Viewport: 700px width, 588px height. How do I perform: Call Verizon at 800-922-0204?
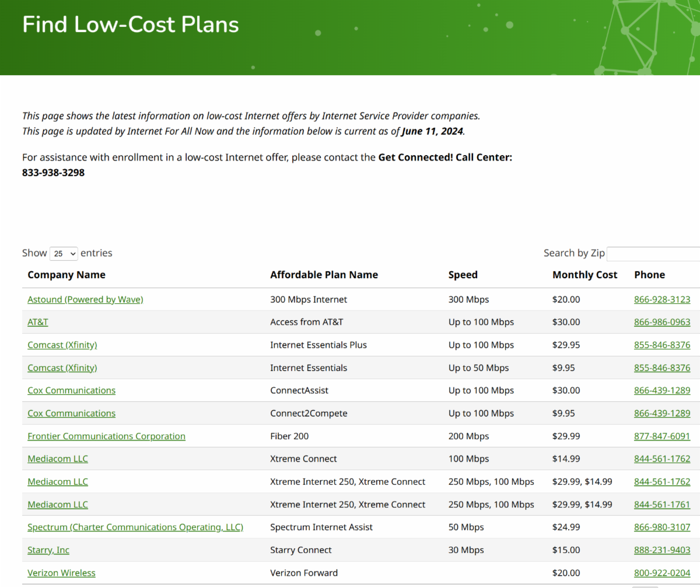tap(662, 573)
